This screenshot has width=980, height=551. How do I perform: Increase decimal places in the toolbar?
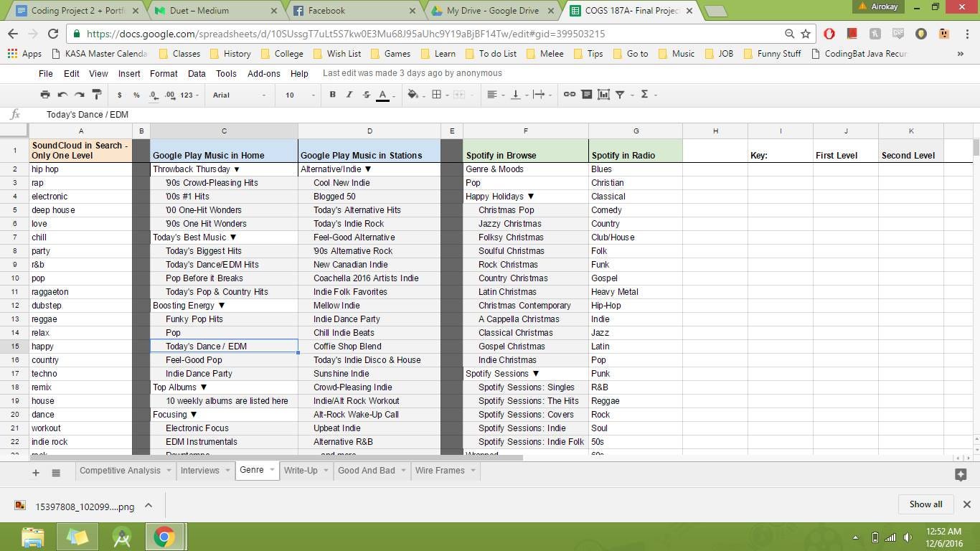pos(170,95)
